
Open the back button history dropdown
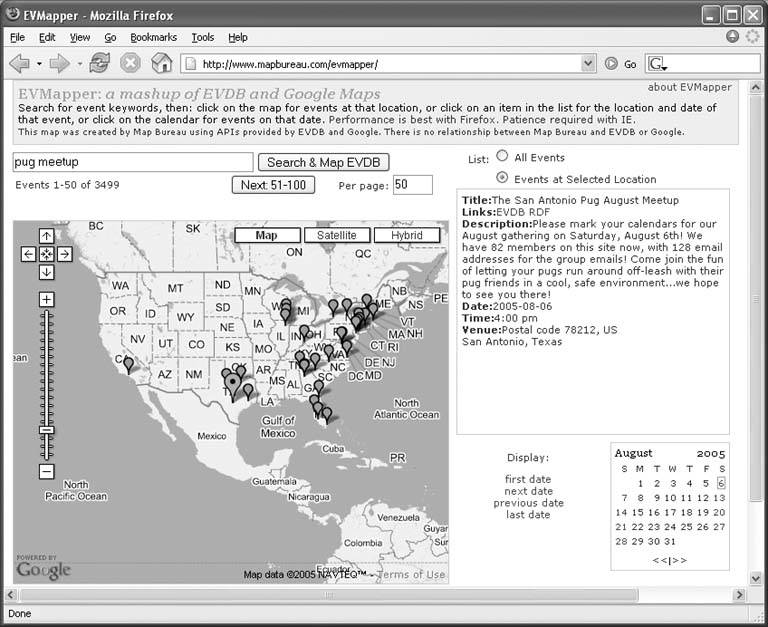[x=39, y=63]
